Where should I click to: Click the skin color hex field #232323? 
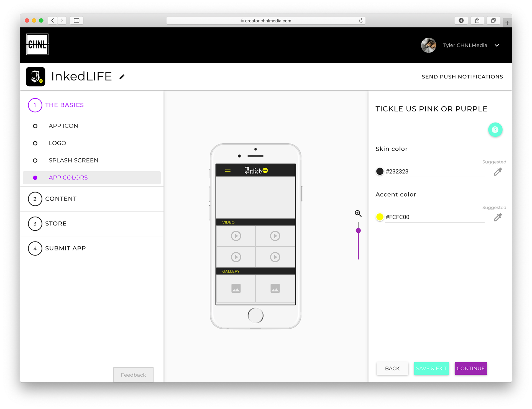434,171
